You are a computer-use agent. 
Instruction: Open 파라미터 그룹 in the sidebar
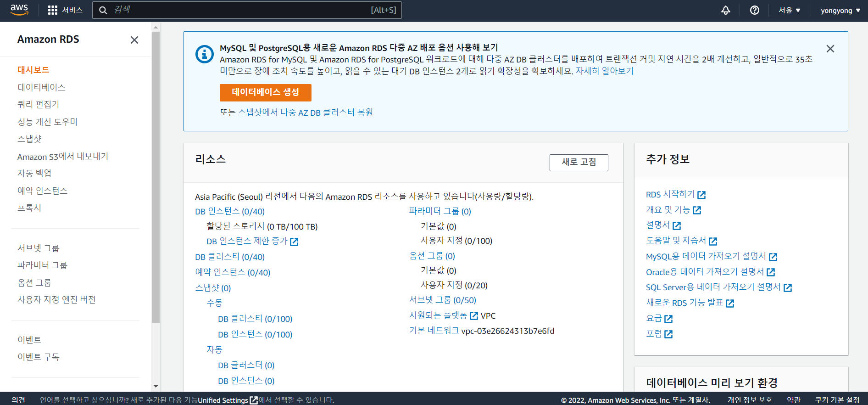point(43,265)
